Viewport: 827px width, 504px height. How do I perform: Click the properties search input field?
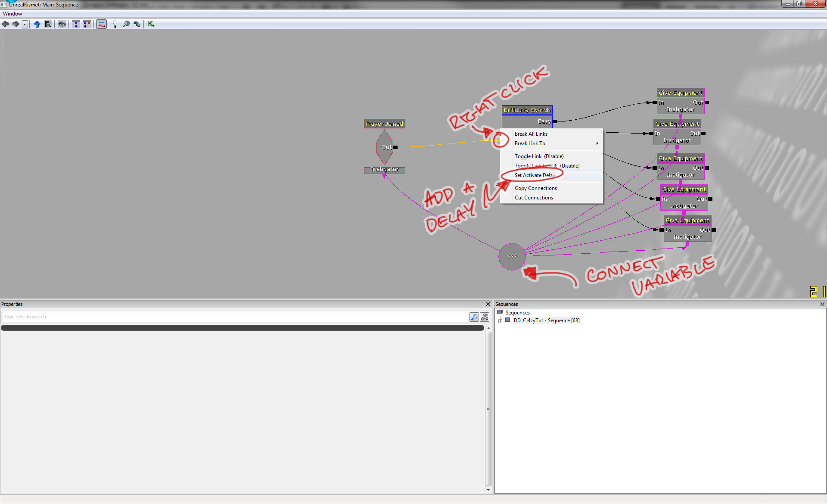pyautogui.click(x=235, y=317)
